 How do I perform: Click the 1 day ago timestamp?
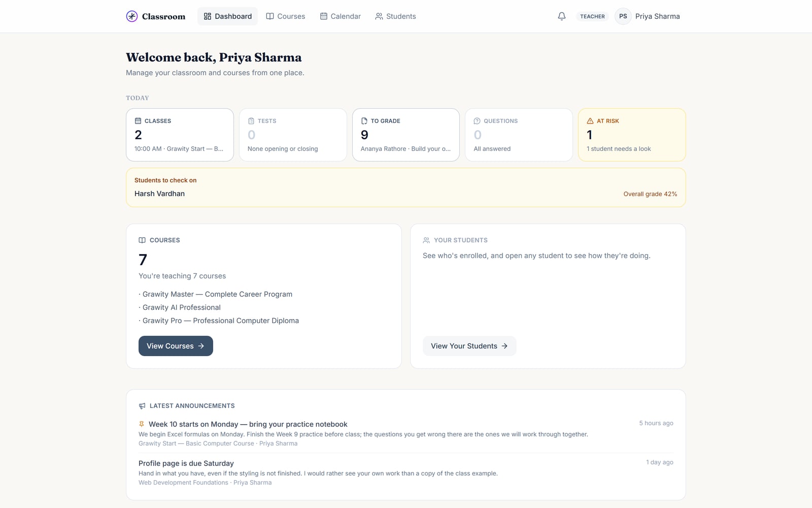pyautogui.click(x=660, y=462)
